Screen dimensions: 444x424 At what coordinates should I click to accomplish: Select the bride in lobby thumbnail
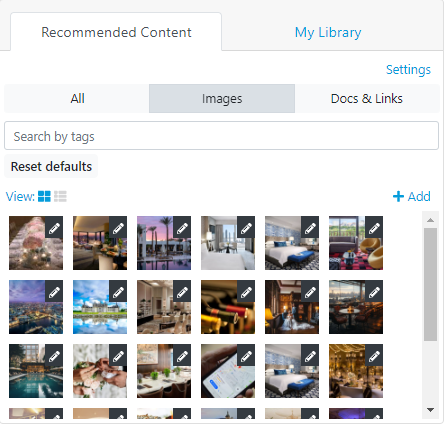point(292,307)
